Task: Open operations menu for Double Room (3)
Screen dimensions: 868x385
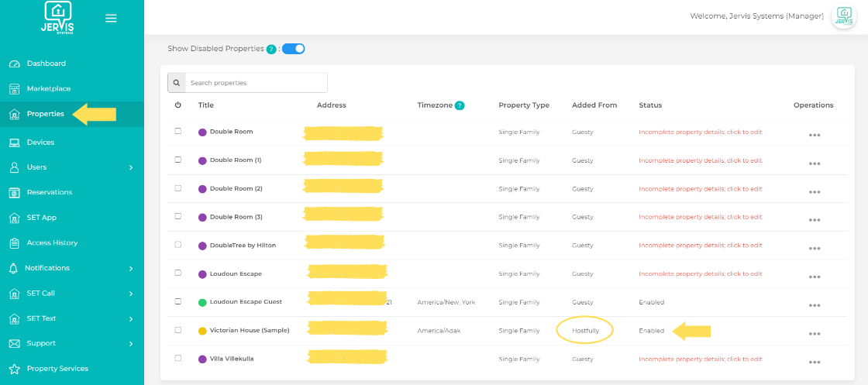Action: pos(814,220)
